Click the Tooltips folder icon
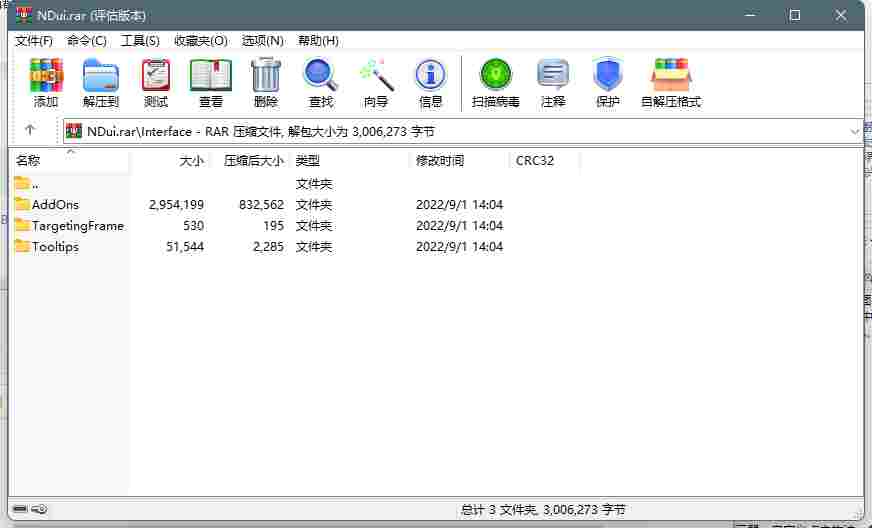 pos(22,246)
